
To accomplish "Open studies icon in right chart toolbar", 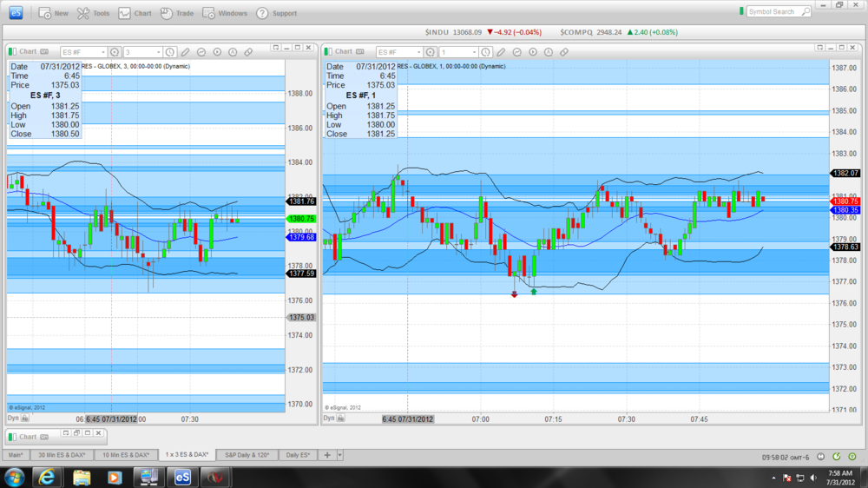I will point(517,52).
